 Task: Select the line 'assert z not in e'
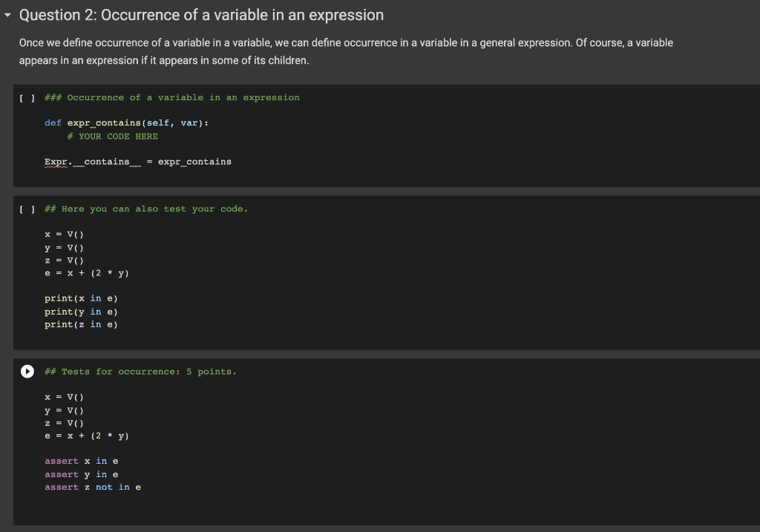(93, 487)
